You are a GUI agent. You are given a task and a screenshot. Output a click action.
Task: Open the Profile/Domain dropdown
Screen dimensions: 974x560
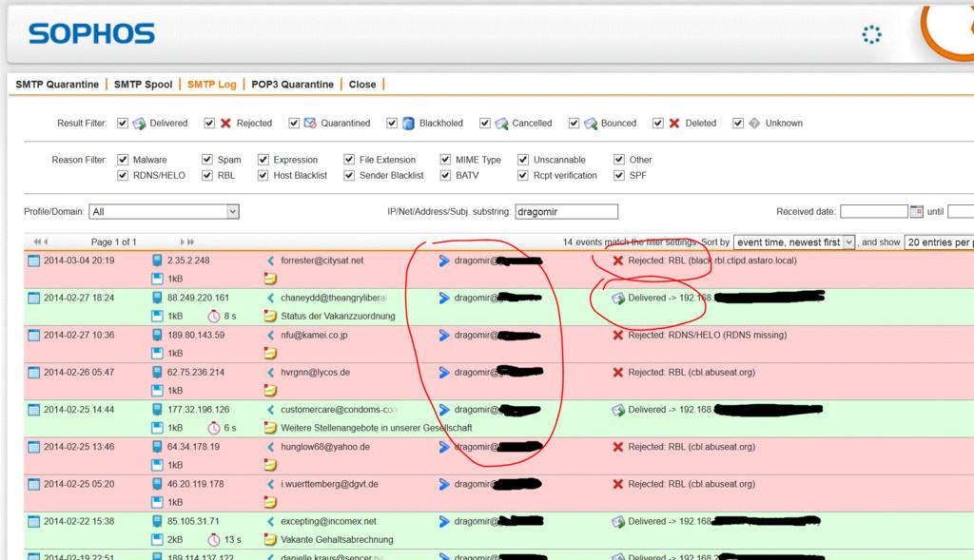[164, 212]
